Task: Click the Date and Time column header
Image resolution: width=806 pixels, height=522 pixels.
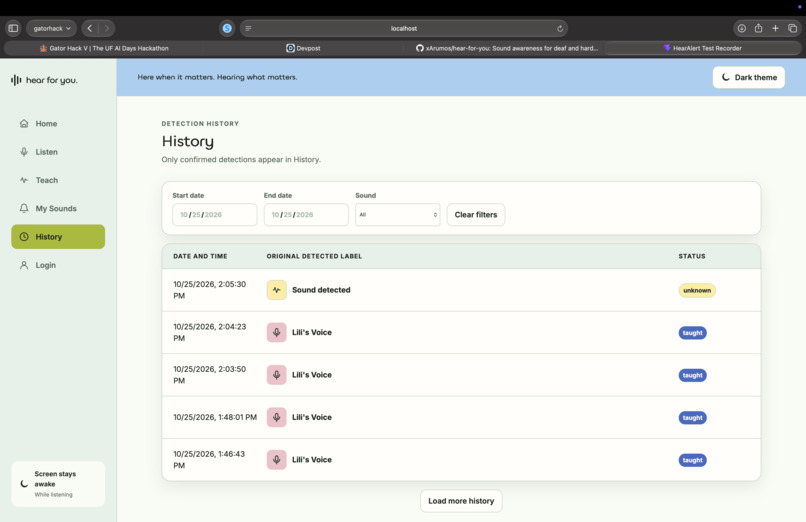Action: 200,256
